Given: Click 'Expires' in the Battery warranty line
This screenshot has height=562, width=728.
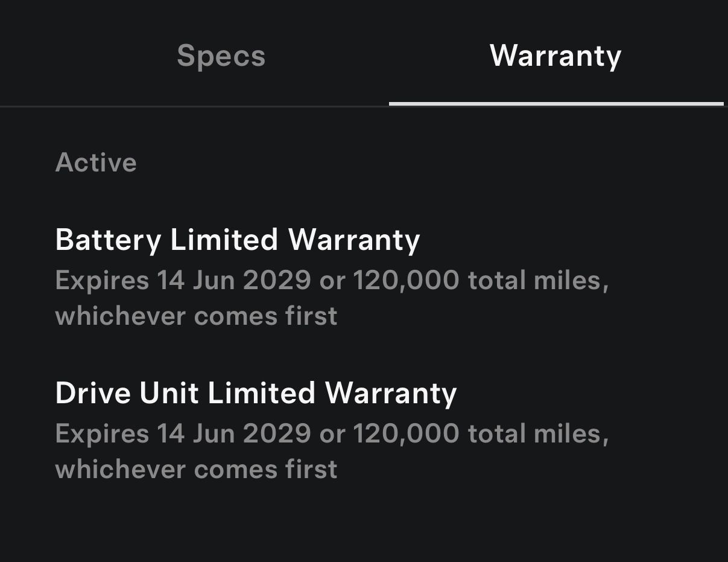Looking at the screenshot, I should point(101,281).
